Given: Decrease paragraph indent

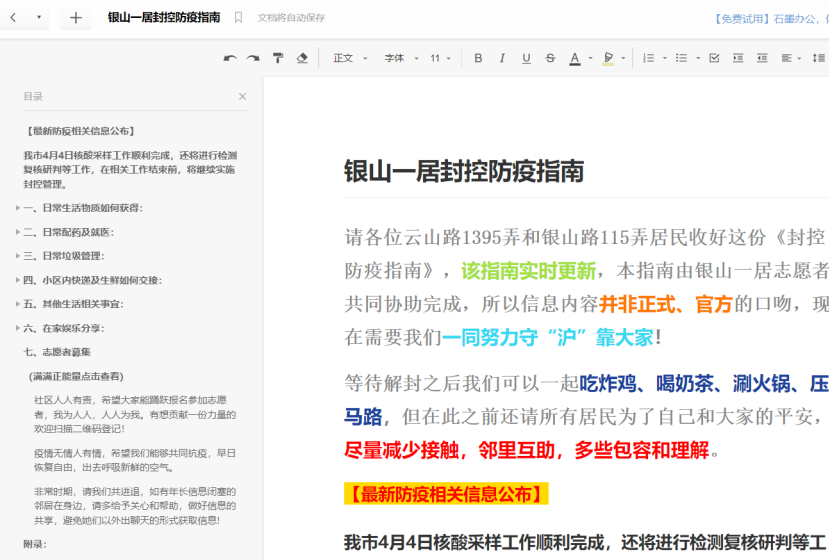Looking at the screenshot, I should coord(762,58).
